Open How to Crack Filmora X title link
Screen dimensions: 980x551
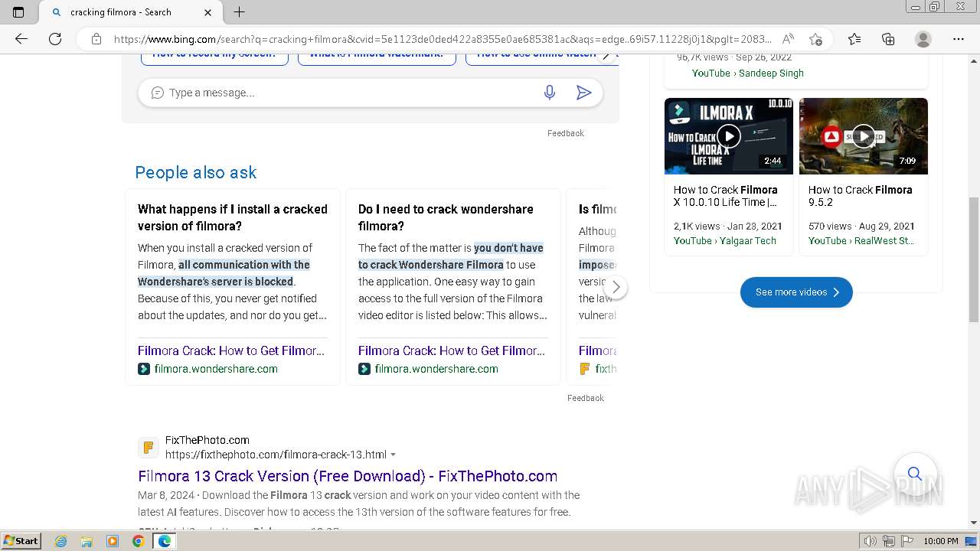(726, 196)
